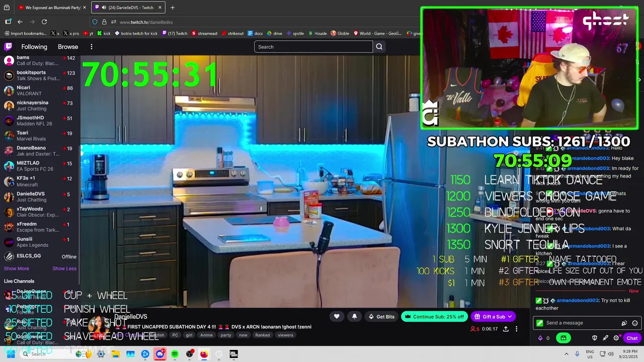Mute the DanielleDVS tab audio icon

click(104, 8)
